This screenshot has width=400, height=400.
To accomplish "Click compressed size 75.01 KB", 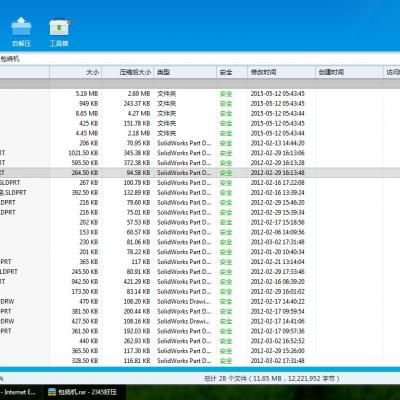I will coord(138,212).
